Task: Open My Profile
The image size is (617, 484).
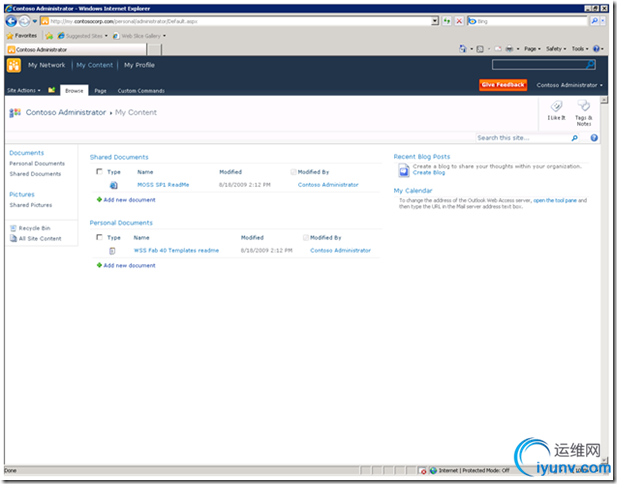Action: pyautogui.click(x=139, y=65)
